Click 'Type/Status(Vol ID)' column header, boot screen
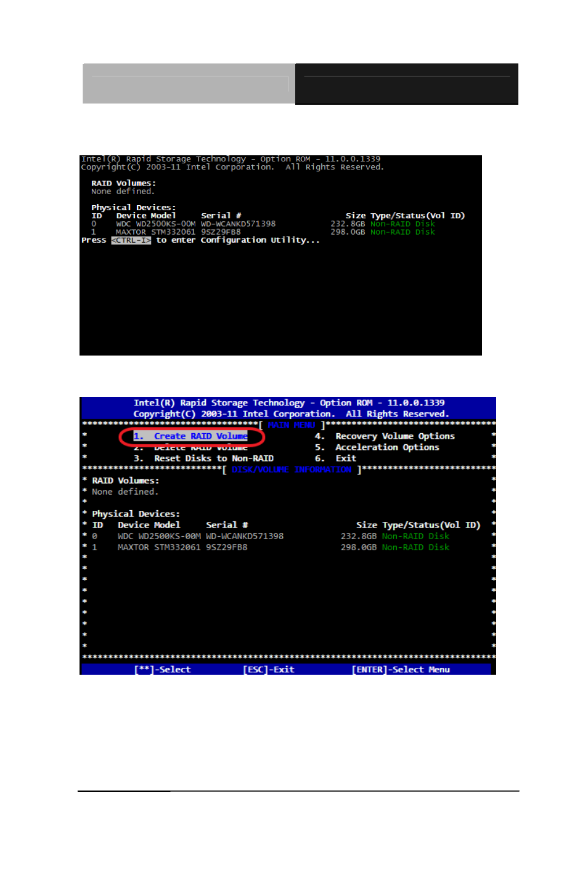This screenshot has width=588, height=883. 417,216
